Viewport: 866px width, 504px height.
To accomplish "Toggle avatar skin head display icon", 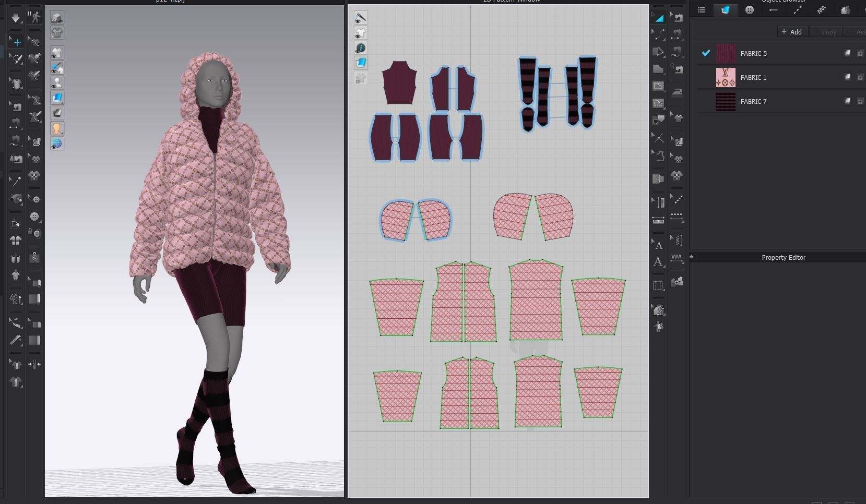I will [57, 128].
